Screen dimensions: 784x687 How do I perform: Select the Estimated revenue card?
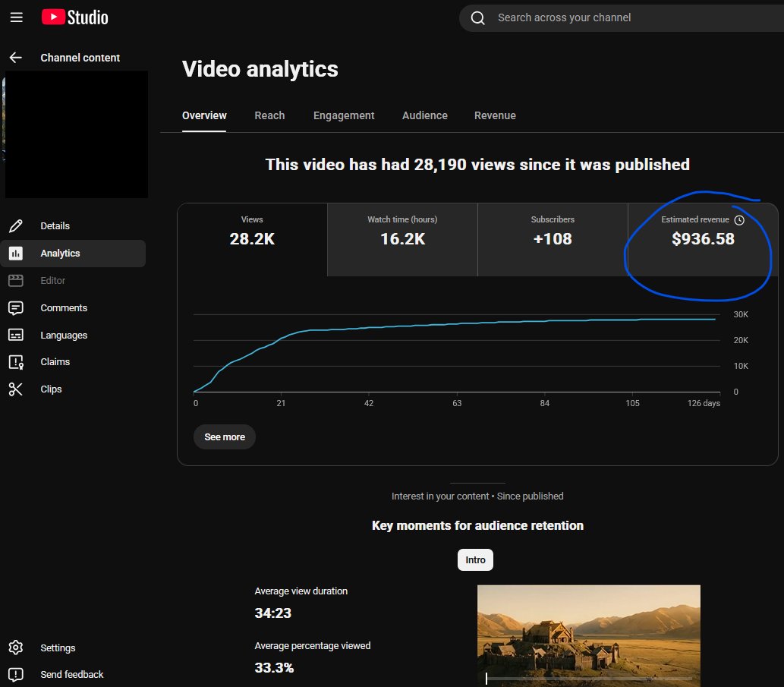(703, 239)
